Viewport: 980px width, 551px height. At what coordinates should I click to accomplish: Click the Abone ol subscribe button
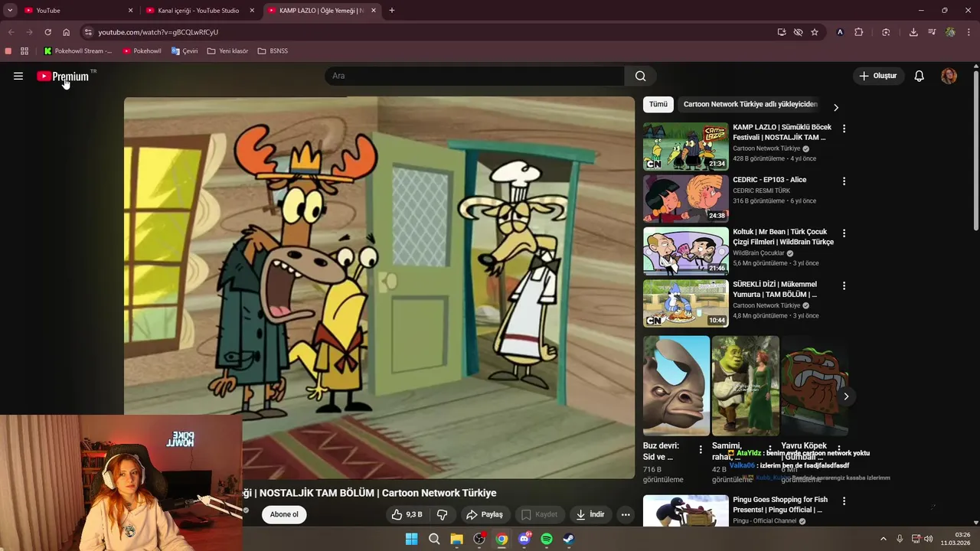pos(284,514)
